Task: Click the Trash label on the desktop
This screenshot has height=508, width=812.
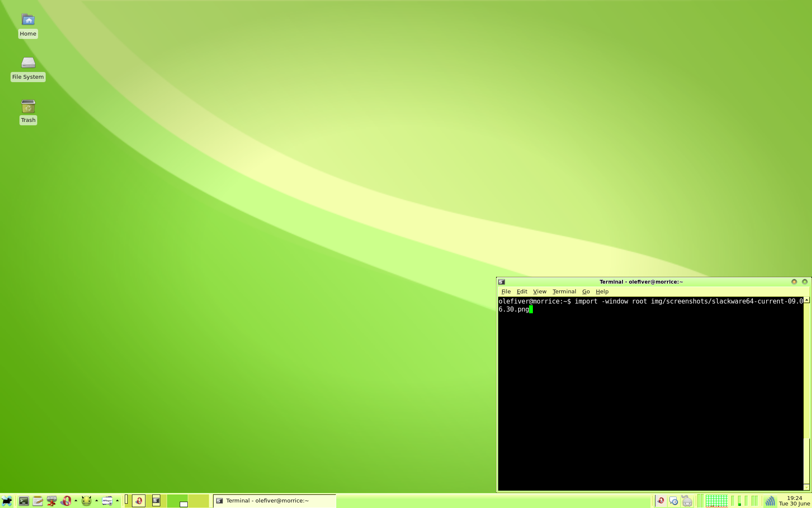Action: [28, 120]
